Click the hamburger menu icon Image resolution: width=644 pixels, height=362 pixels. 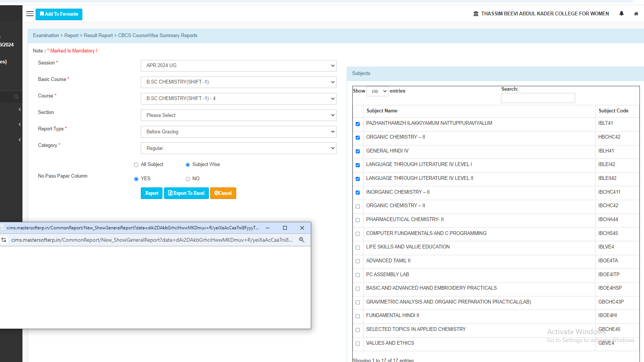[x=30, y=14]
